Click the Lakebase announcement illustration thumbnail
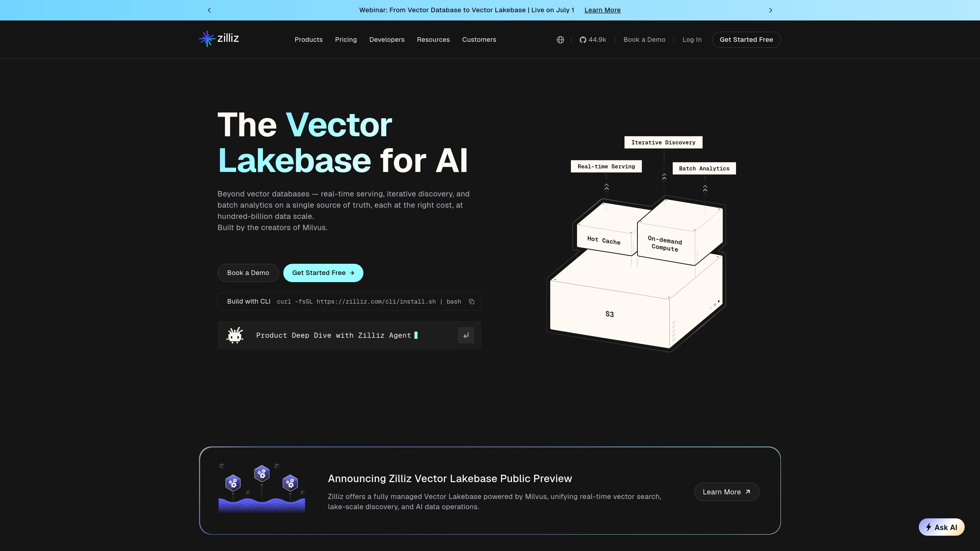This screenshot has height=551, width=980. coord(262,489)
